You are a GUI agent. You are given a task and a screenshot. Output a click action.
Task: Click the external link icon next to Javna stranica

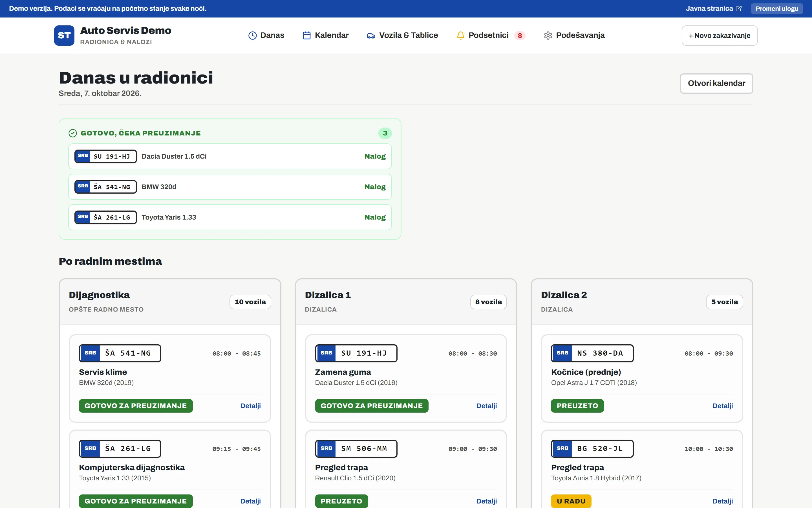click(x=738, y=8)
